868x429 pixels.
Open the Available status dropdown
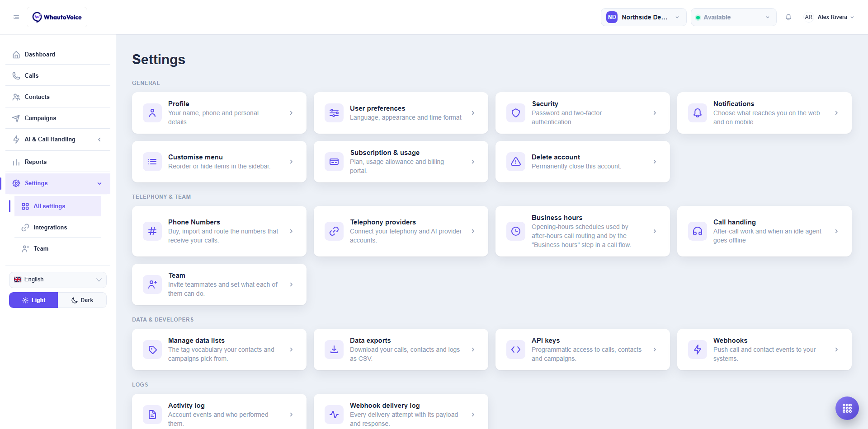pyautogui.click(x=733, y=17)
